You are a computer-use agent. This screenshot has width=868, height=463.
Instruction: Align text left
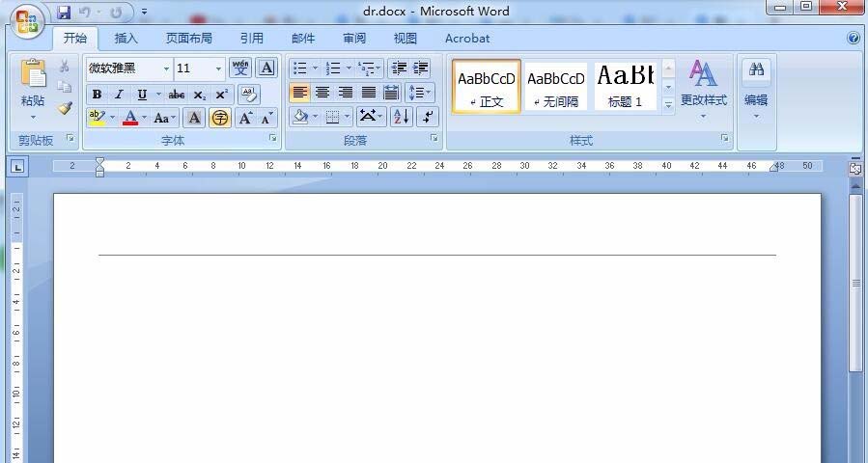coord(299,93)
